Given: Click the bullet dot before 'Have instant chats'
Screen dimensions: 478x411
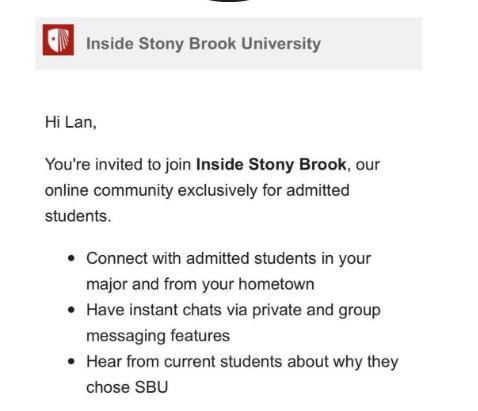Looking at the screenshot, I should point(71,310).
